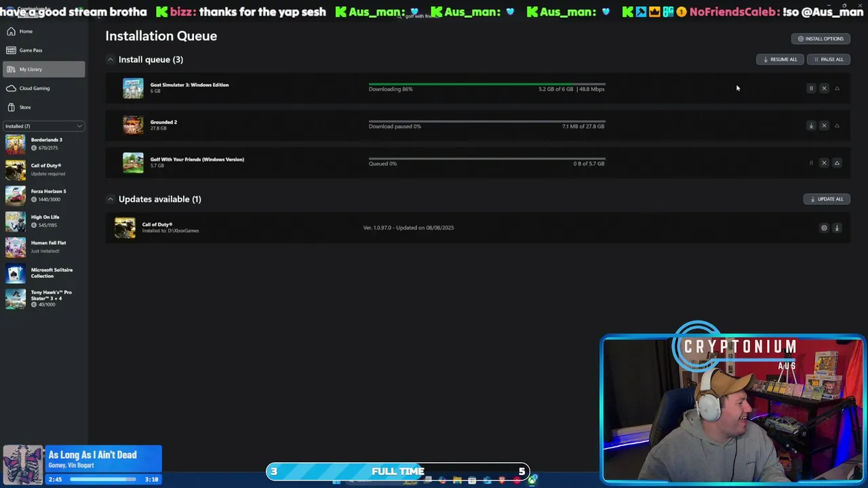Expand the Installed (7) dropdown

[43, 126]
